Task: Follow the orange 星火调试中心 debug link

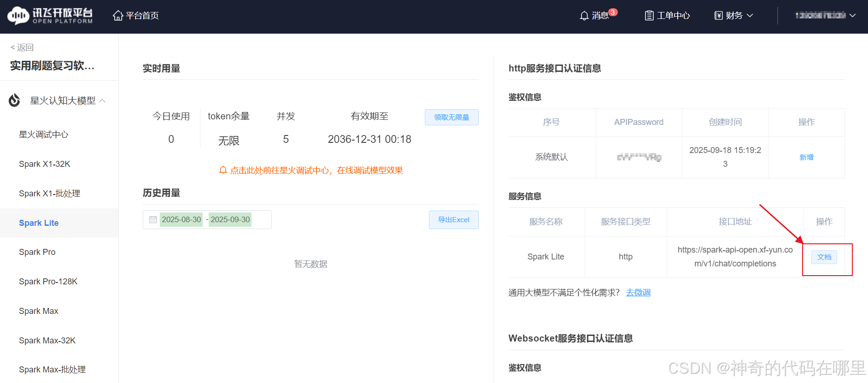Action: click(316, 171)
